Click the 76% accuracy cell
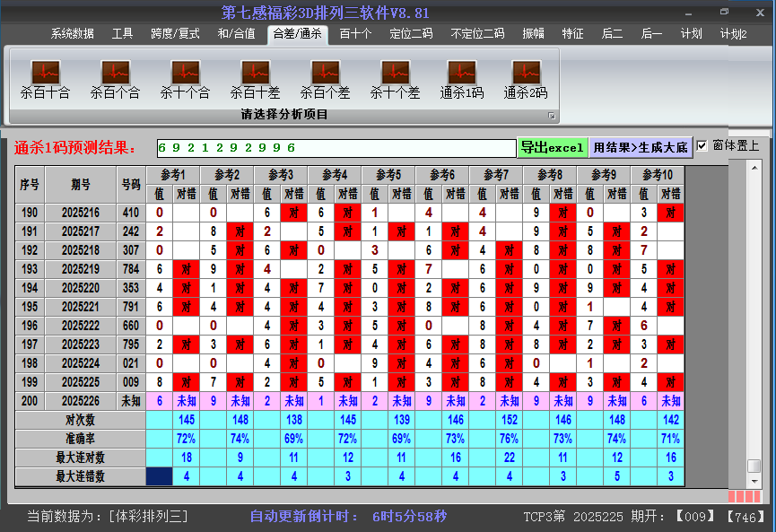 [x=510, y=439]
